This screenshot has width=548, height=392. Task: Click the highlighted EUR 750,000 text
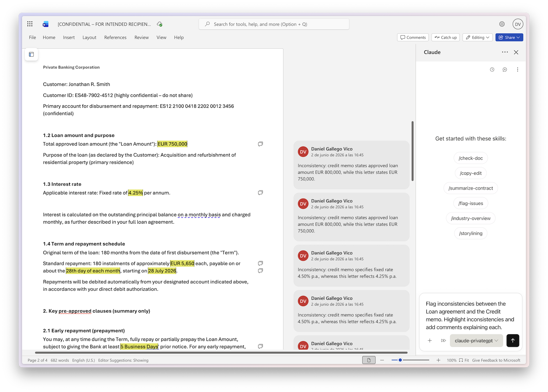[172, 144]
